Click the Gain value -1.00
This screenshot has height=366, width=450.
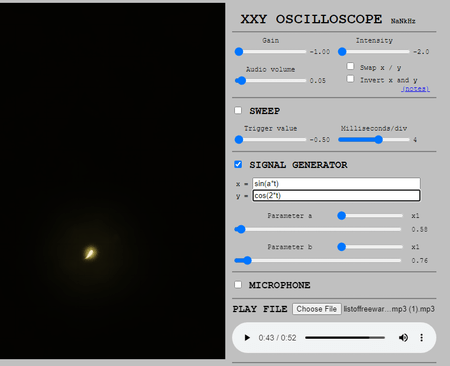tap(320, 52)
